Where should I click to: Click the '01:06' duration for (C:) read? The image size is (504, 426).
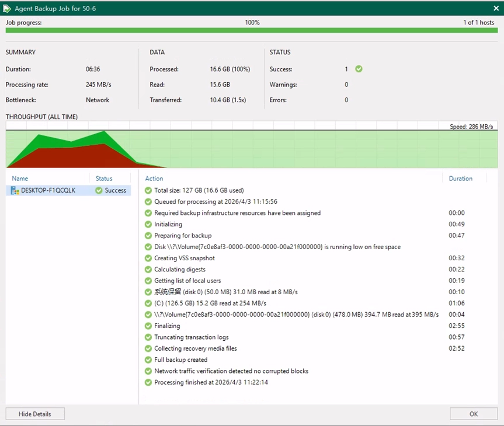pos(457,303)
